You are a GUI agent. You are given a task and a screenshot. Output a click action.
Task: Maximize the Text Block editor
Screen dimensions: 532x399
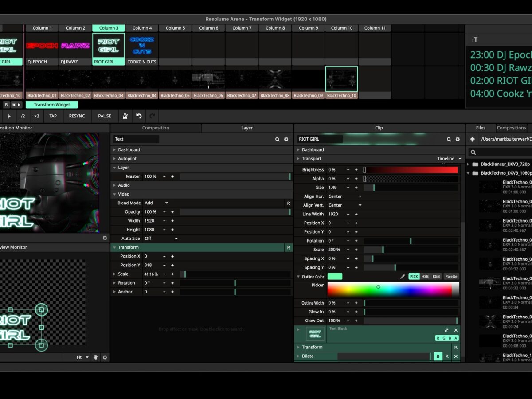point(446,330)
